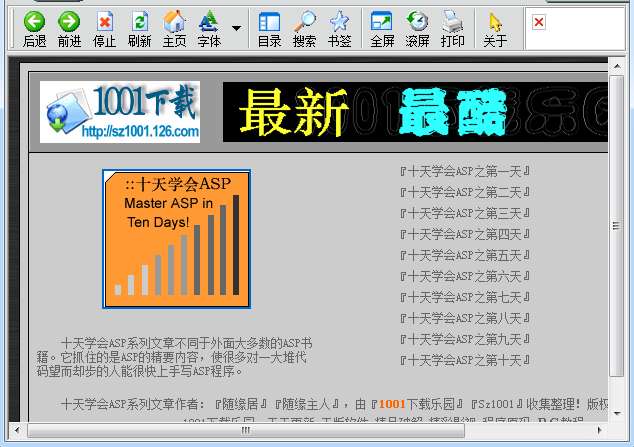Stop loading with the 停止 icon
The width and height of the screenshot is (634, 447).
click(105, 21)
